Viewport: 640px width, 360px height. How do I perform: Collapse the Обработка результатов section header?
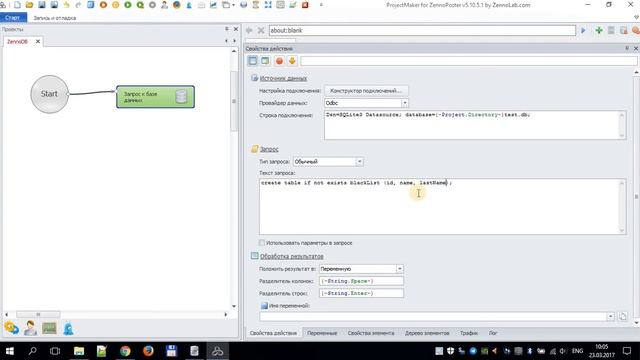pos(291,256)
